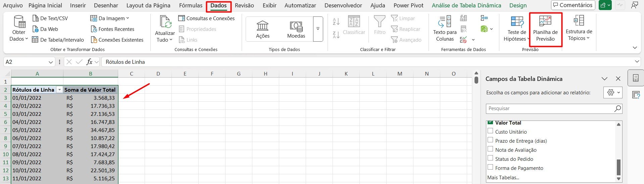Enable the Status do Pedido checkbox
Viewport: 644px width, 184px height.
[490, 158]
